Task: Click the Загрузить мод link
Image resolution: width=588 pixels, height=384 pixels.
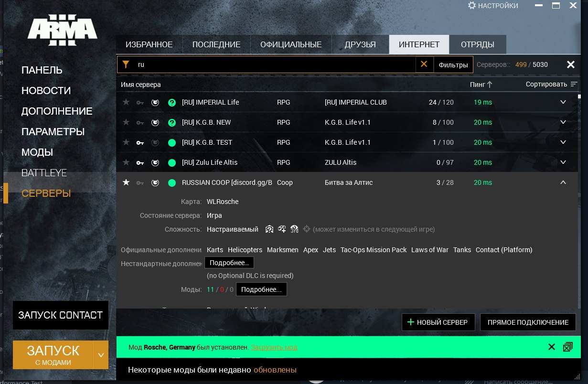Action: pos(274,347)
